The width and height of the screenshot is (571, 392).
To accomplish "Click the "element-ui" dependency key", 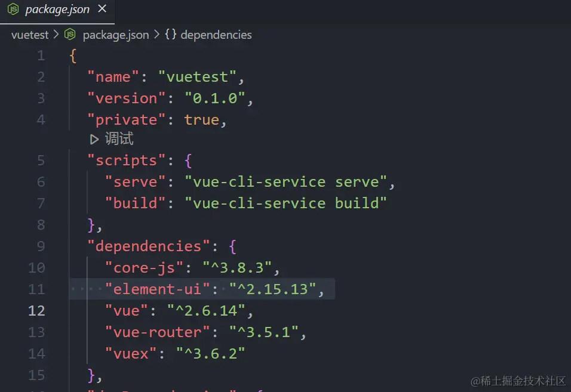I will (157, 289).
